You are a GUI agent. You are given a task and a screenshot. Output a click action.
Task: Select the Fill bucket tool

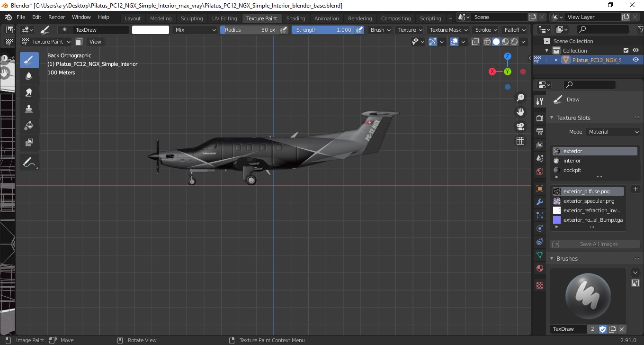[29, 126]
